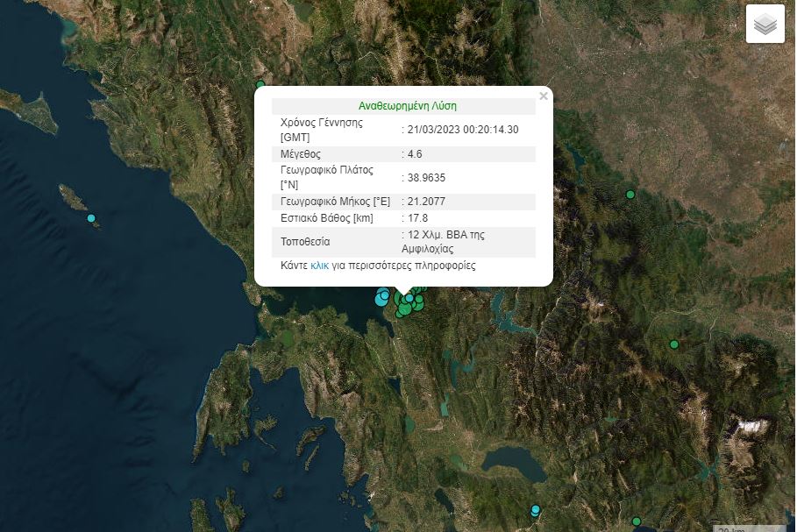Select the green marker on the far right
This screenshot has height=532, width=797.
[673, 344]
